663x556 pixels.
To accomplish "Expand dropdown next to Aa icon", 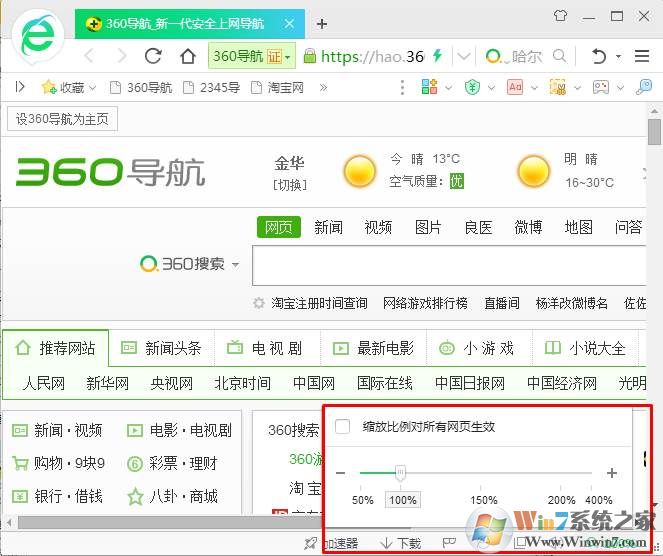I will [x=534, y=88].
